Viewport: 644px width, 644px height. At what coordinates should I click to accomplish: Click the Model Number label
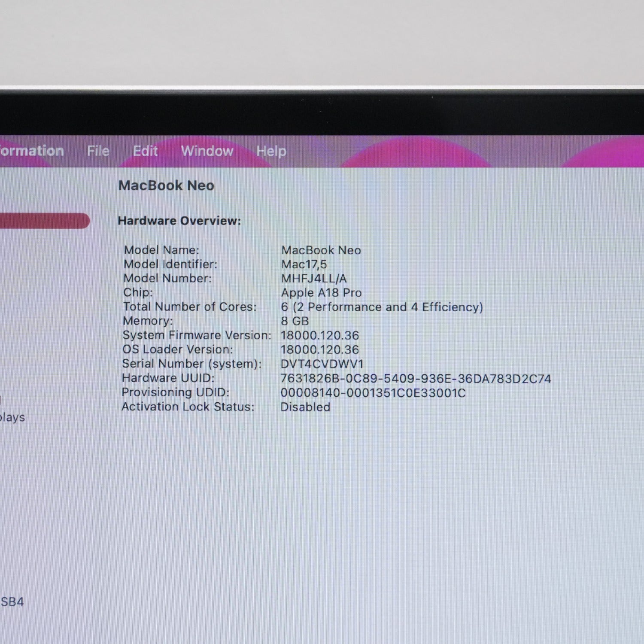tap(167, 278)
